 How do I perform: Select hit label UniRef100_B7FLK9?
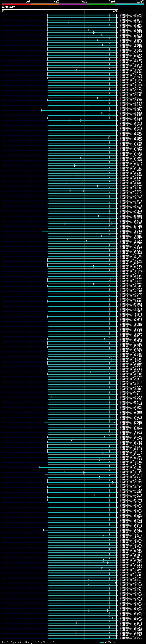(131, 47)
